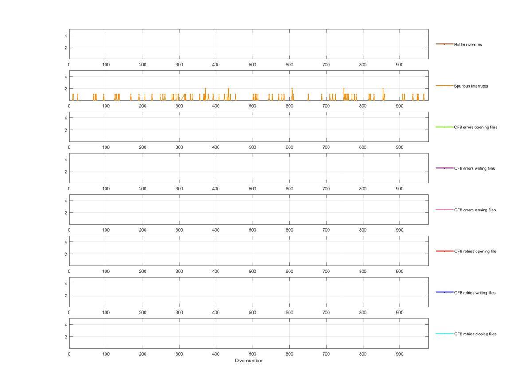Viewport: 532px width, 392px height.
Task: Click the brown Buffer overruns legend line
Action: [444, 44]
